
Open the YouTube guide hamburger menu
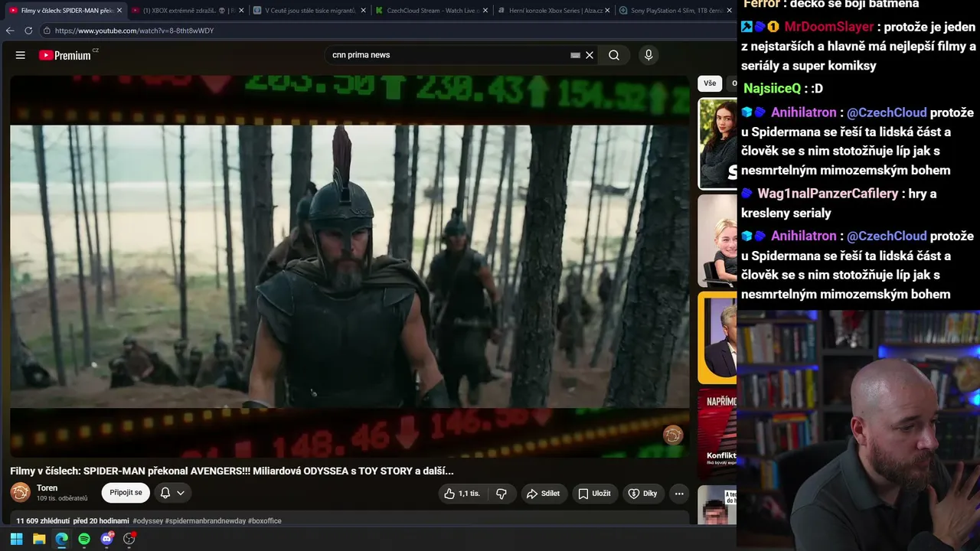coord(21,55)
